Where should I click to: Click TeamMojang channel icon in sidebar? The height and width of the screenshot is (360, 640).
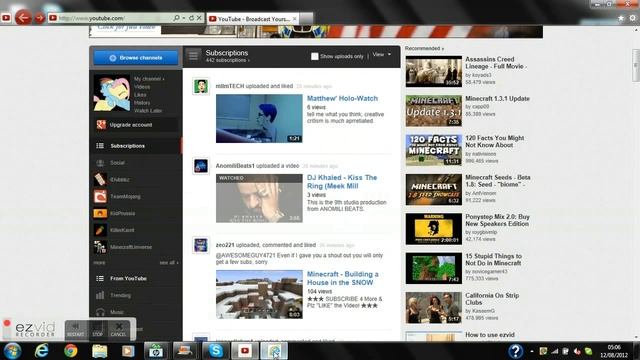(x=100, y=196)
